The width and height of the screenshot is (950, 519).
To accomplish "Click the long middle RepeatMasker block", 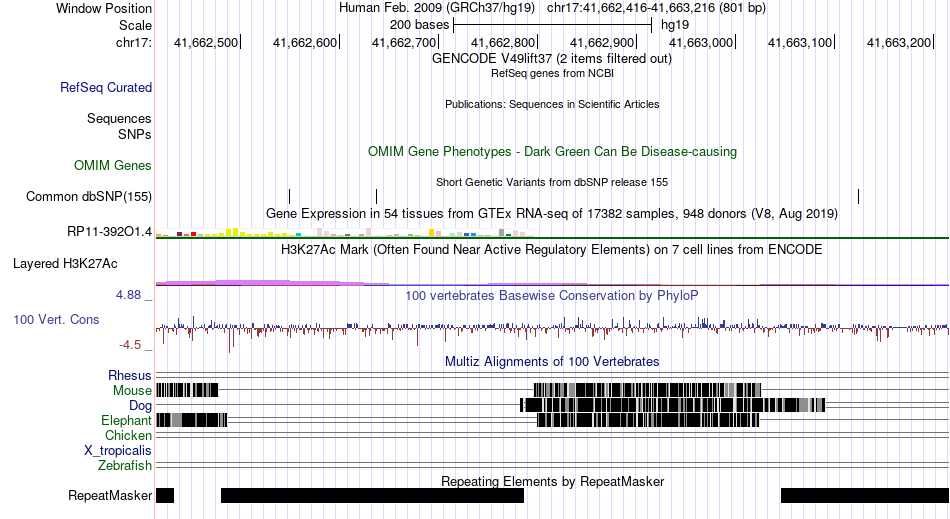I will [x=372, y=495].
